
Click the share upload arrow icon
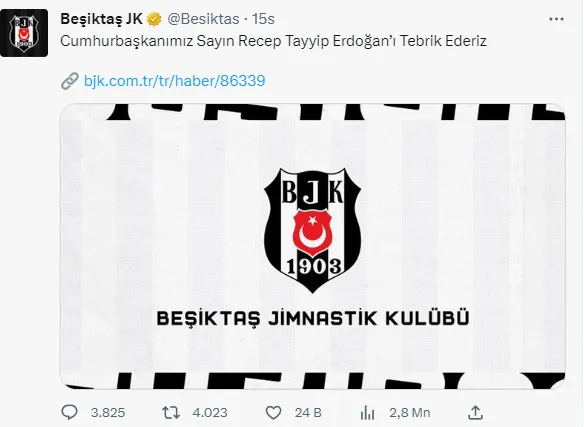coord(475,412)
